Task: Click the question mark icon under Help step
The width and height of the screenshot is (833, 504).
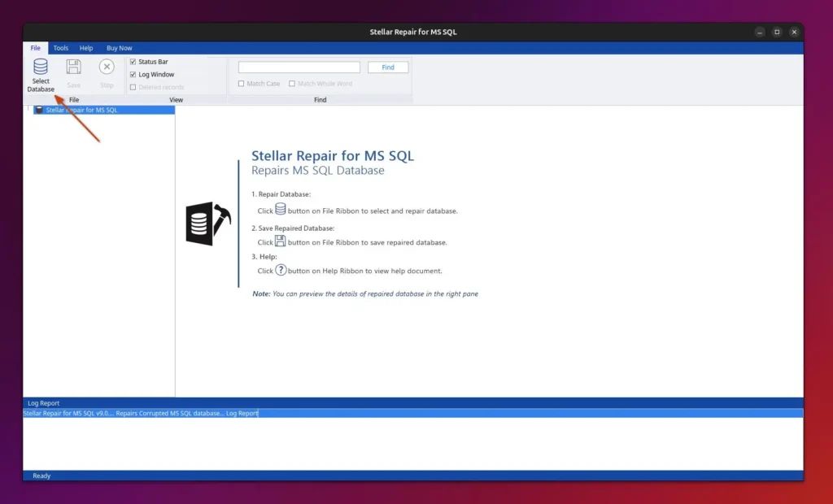Action: 281,270
